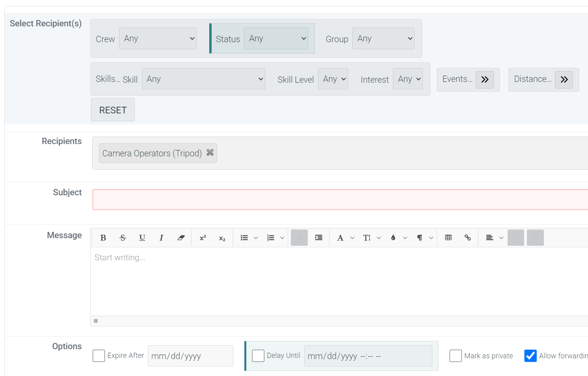Open numbered list style arrow
The height and width of the screenshot is (376, 588).
[x=282, y=238]
